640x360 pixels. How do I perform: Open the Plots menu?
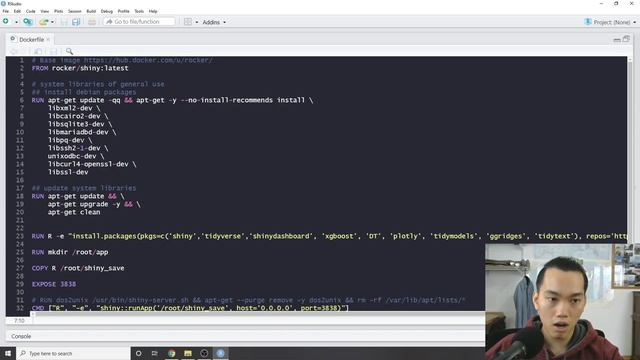coord(58,11)
